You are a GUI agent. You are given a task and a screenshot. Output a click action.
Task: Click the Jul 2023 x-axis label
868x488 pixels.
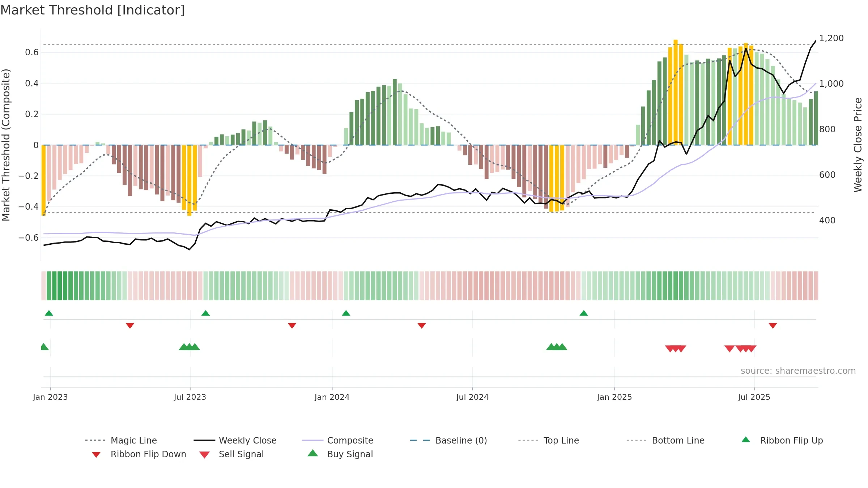(x=190, y=397)
